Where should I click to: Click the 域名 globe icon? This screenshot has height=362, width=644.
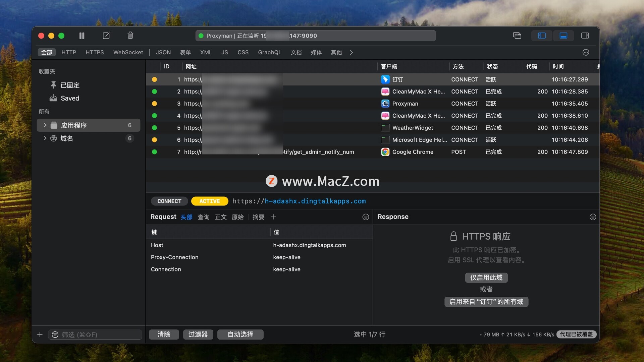coord(53,138)
